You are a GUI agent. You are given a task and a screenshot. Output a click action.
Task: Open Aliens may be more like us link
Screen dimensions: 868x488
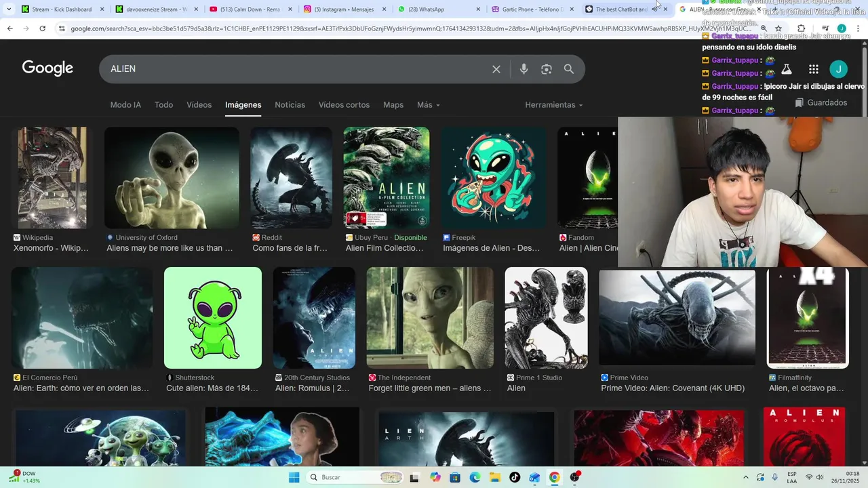(170, 248)
